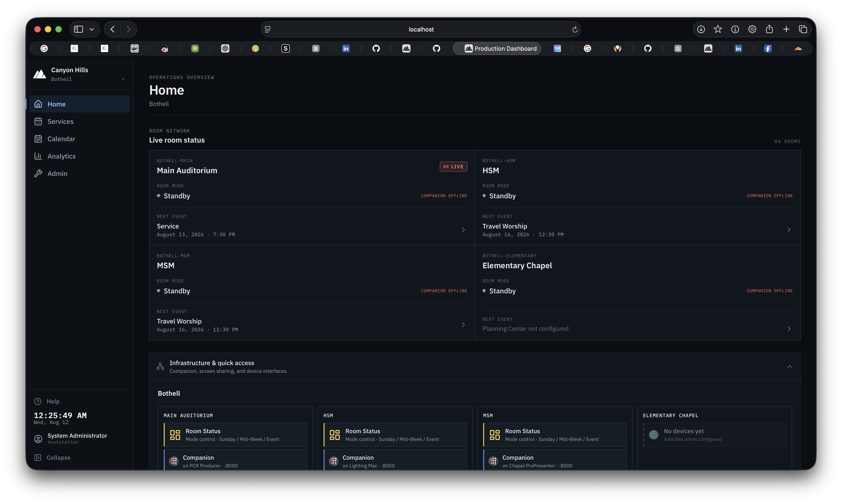Click the Room Status icon under Main Auditorium

point(175,435)
